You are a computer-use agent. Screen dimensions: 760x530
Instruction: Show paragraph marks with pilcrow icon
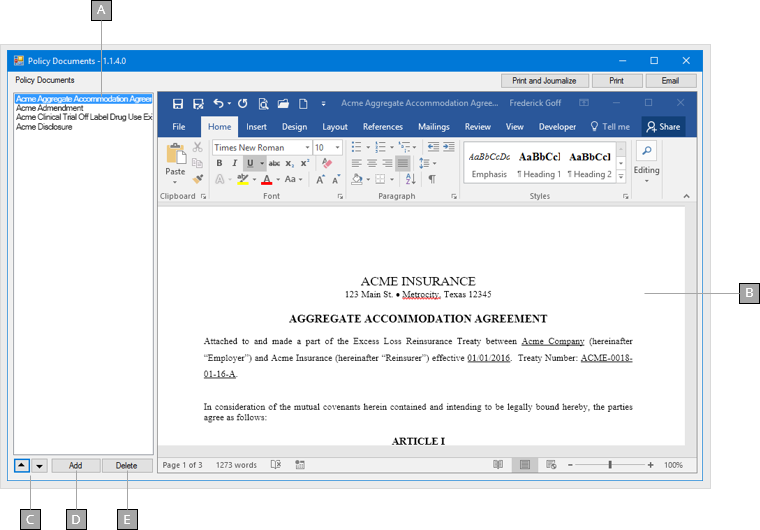432,179
